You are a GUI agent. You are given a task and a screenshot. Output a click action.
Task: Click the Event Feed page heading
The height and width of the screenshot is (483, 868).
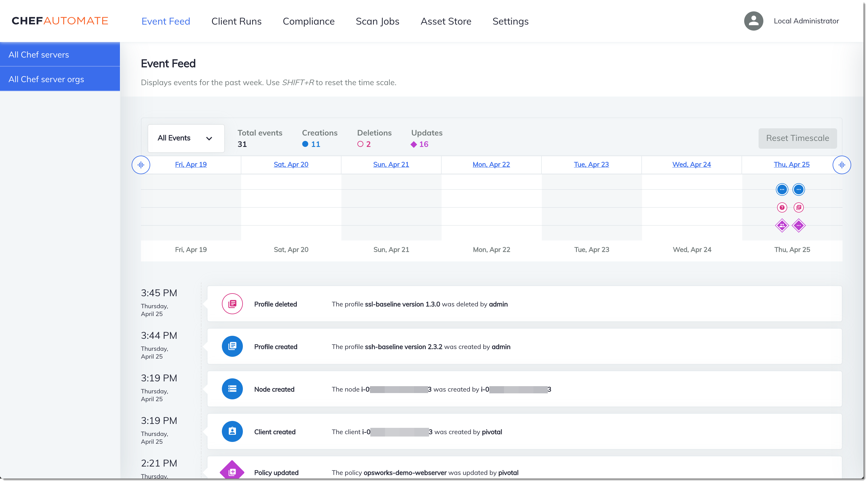click(x=168, y=63)
